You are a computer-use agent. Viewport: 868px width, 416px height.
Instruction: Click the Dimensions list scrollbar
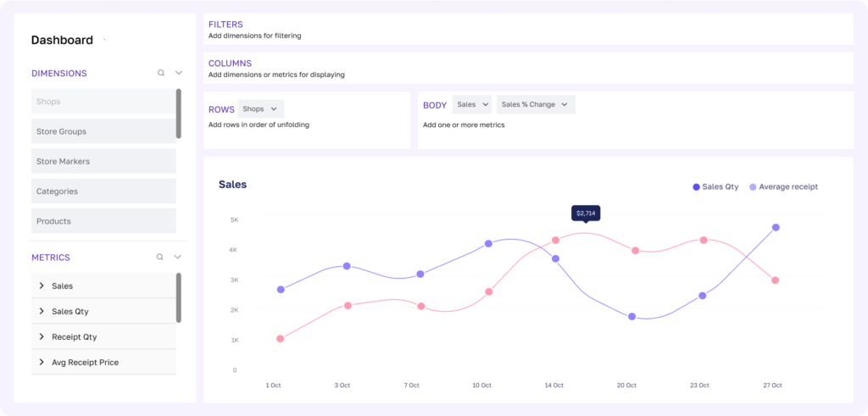coord(179,114)
